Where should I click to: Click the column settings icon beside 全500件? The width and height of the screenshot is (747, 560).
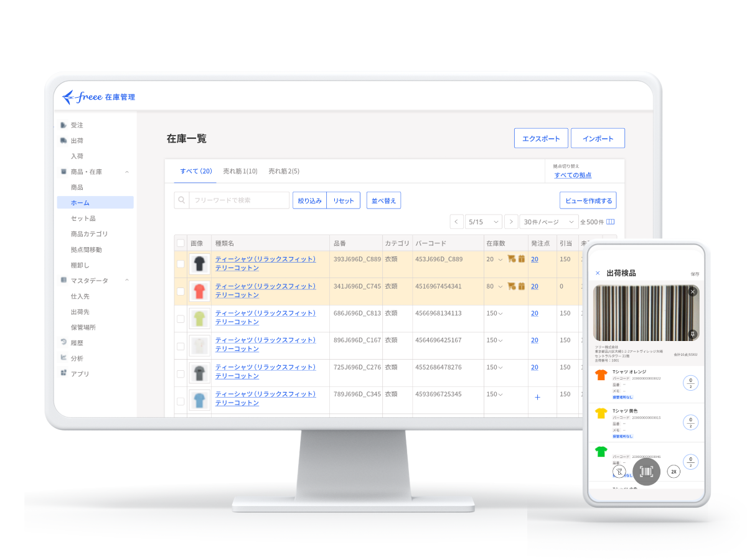(611, 222)
